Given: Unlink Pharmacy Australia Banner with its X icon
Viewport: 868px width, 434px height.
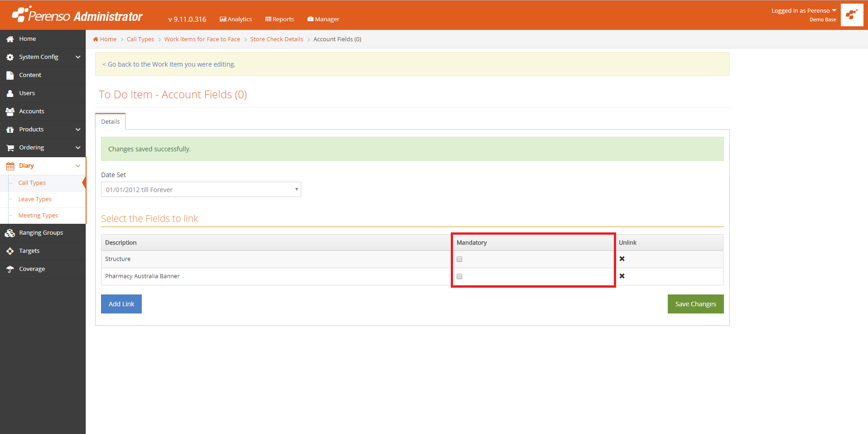Looking at the screenshot, I should 622,276.
